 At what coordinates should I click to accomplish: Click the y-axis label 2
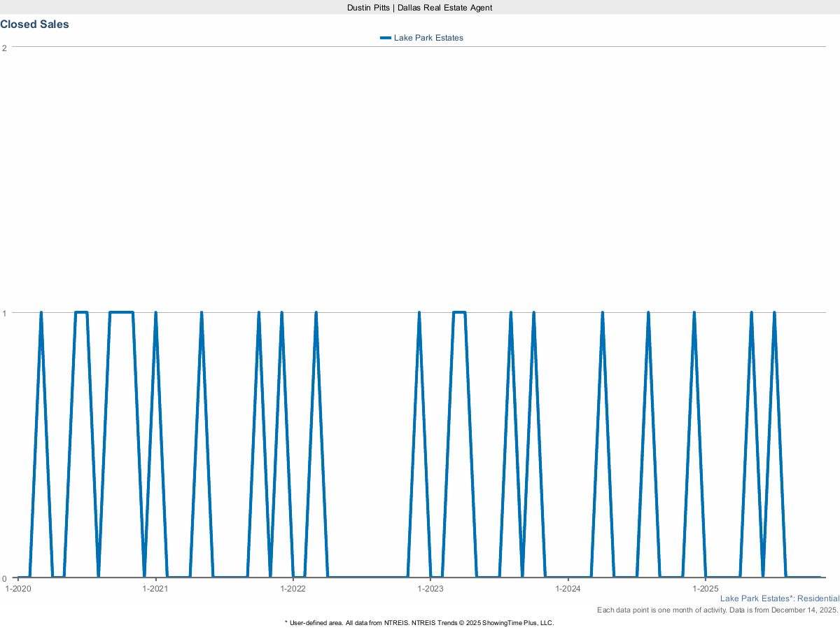click(x=4, y=48)
